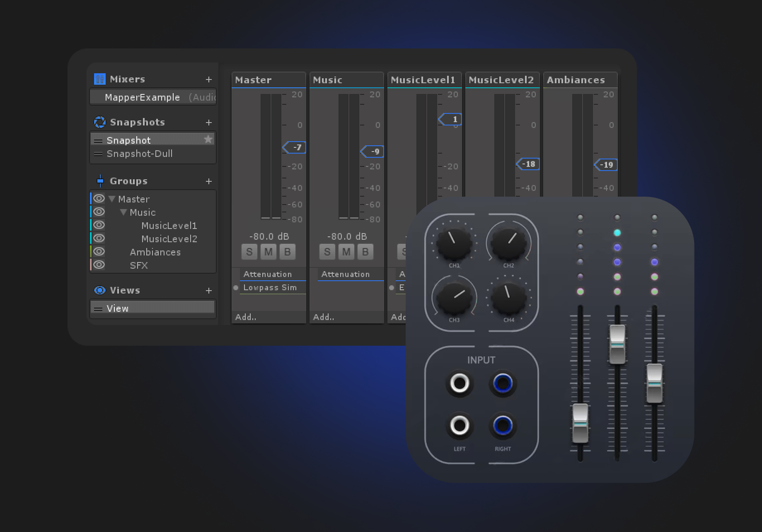
Task: Add a new snapshot with plus icon
Action: [x=209, y=123]
